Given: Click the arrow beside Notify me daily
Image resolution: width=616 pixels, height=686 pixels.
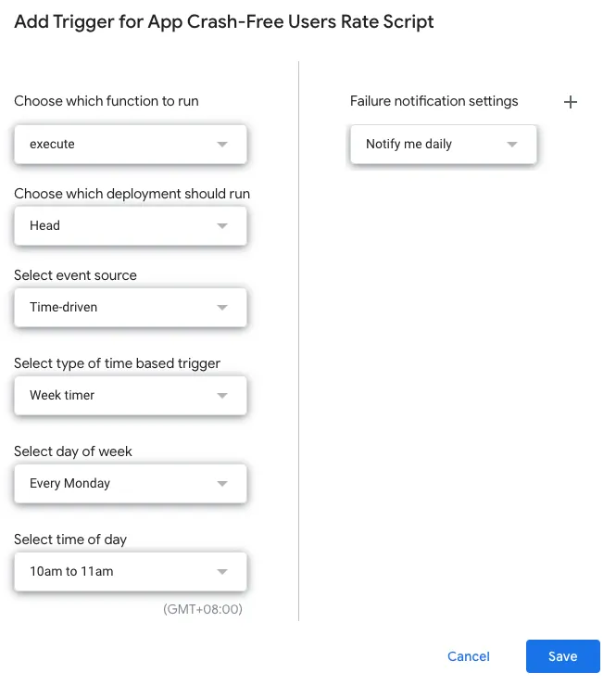Looking at the screenshot, I should pos(511,145).
